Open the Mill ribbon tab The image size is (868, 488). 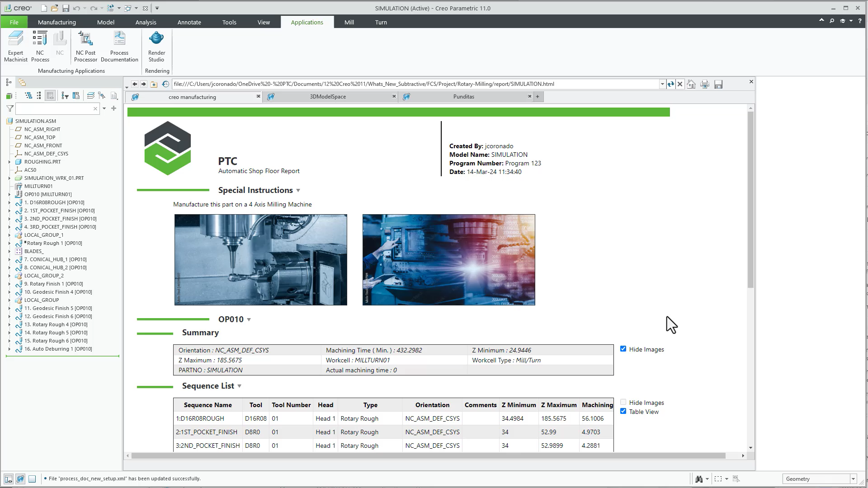pyautogui.click(x=349, y=22)
